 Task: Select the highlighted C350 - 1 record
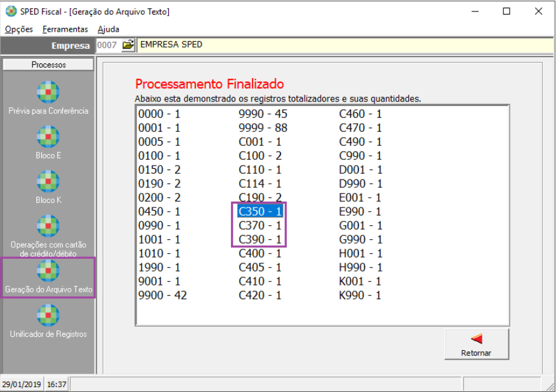point(260,212)
